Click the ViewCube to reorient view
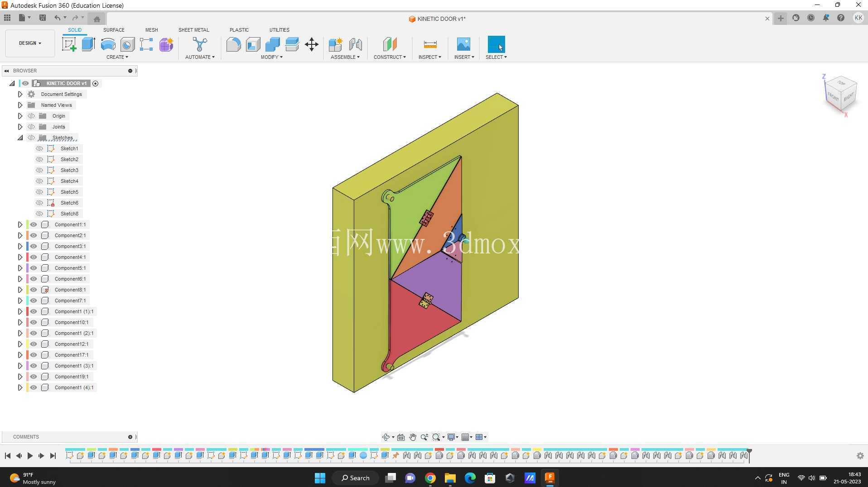Image resolution: width=868 pixels, height=487 pixels. click(x=841, y=94)
